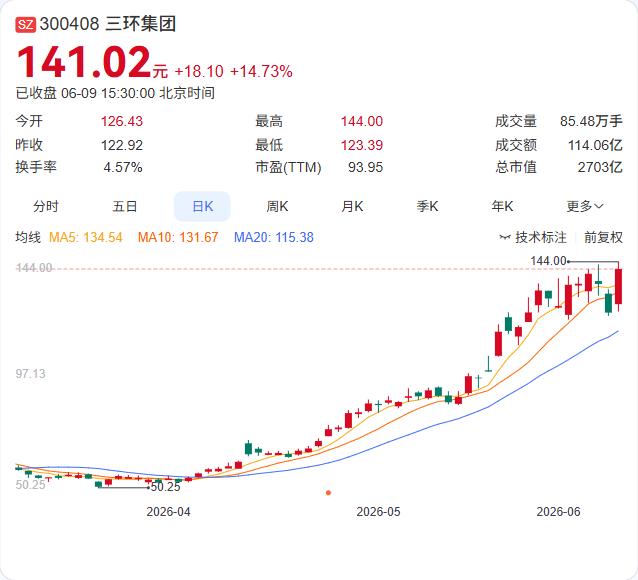Select the 日K daily candlestick tab

(202, 206)
